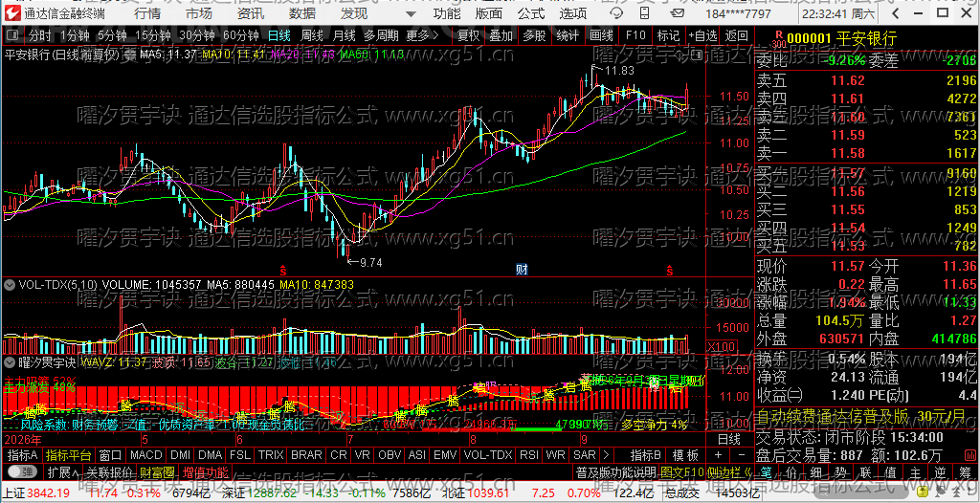Screen dimensions: 980x503
Task: Select the 15分钟 period
Action: [152, 35]
